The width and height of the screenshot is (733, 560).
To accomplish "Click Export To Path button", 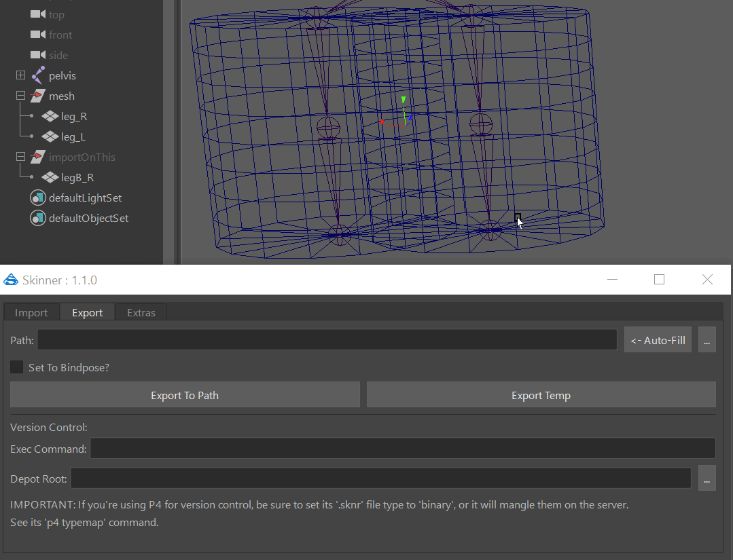I will pyautogui.click(x=185, y=394).
